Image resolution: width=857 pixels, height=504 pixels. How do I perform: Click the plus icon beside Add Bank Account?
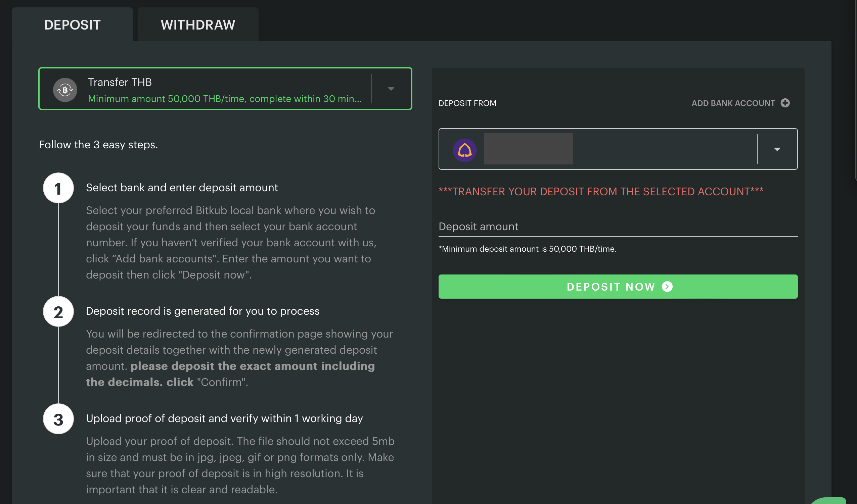tap(785, 103)
